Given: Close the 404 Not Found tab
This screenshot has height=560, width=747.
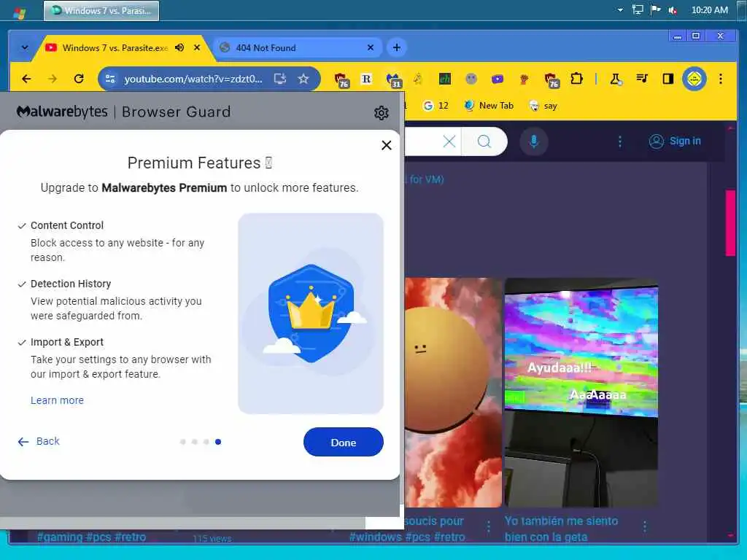Looking at the screenshot, I should click(371, 47).
